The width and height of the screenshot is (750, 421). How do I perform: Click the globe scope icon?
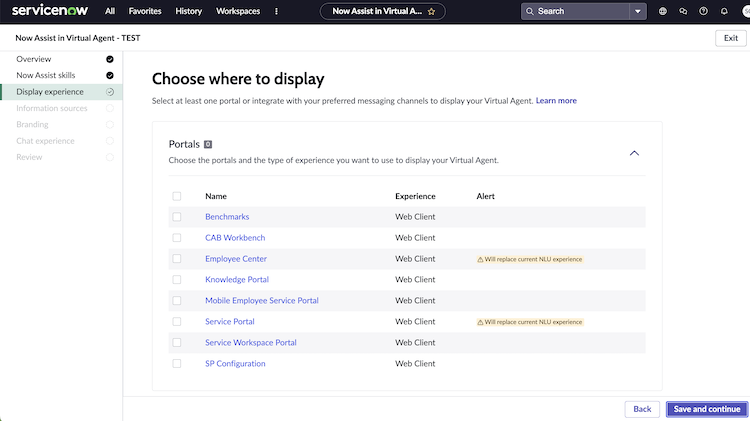point(662,11)
